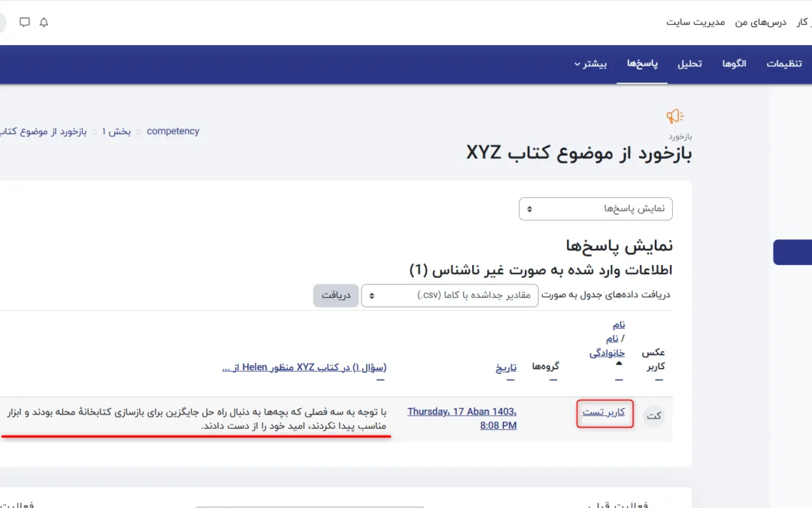812x508 pixels.
Task: Open the تنظیمات tab
Action: [784, 64]
